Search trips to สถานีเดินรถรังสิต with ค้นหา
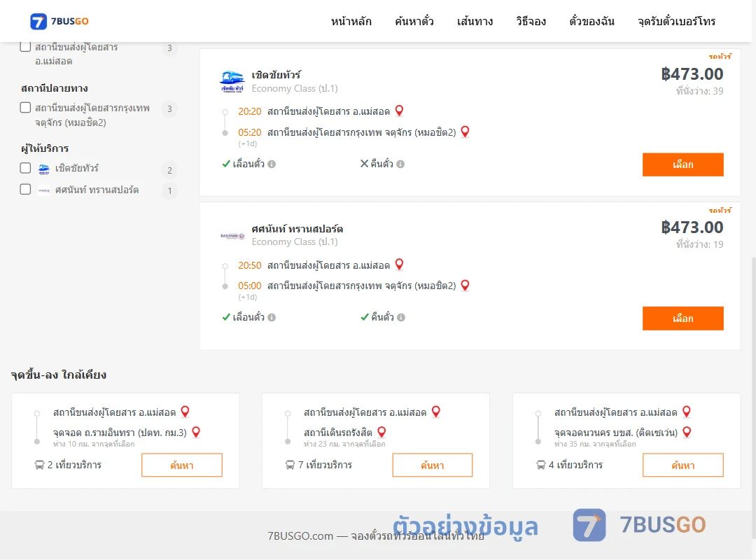The image size is (756, 560). click(433, 465)
